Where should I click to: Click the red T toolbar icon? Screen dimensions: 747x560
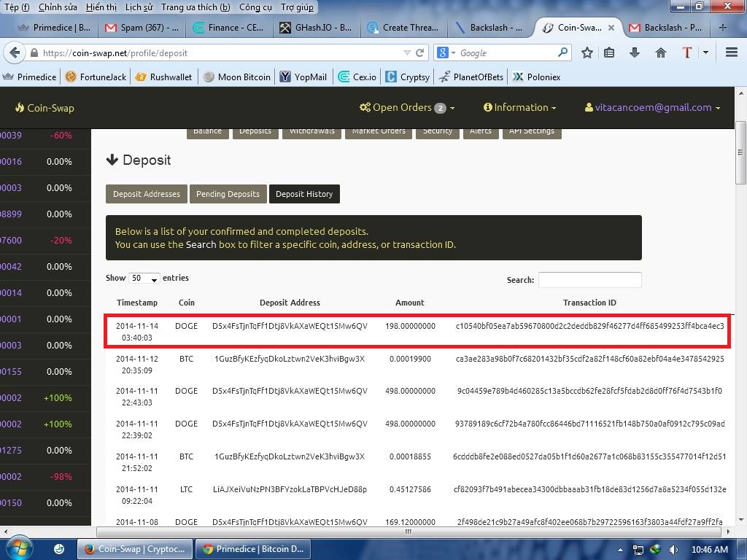pyautogui.click(x=686, y=52)
